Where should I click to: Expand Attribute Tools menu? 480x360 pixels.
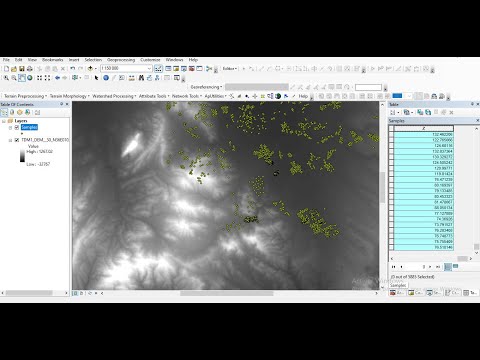pos(154,96)
